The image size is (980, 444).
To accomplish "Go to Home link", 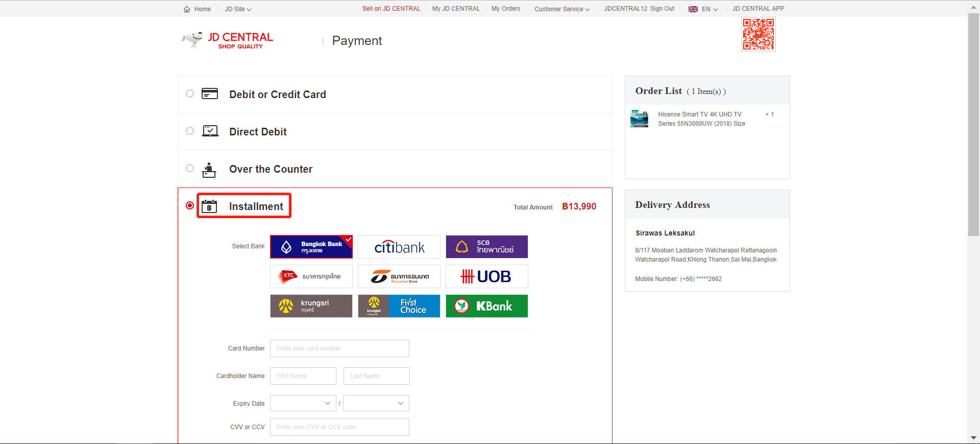I will coord(203,9).
